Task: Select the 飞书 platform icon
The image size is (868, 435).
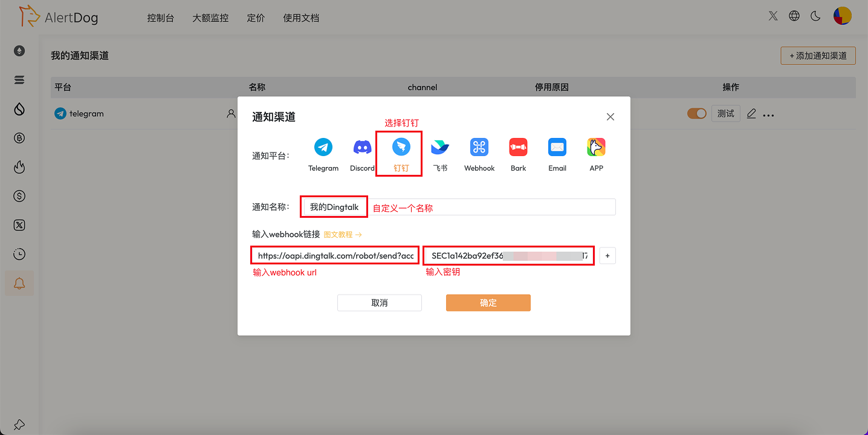Action: pyautogui.click(x=440, y=147)
